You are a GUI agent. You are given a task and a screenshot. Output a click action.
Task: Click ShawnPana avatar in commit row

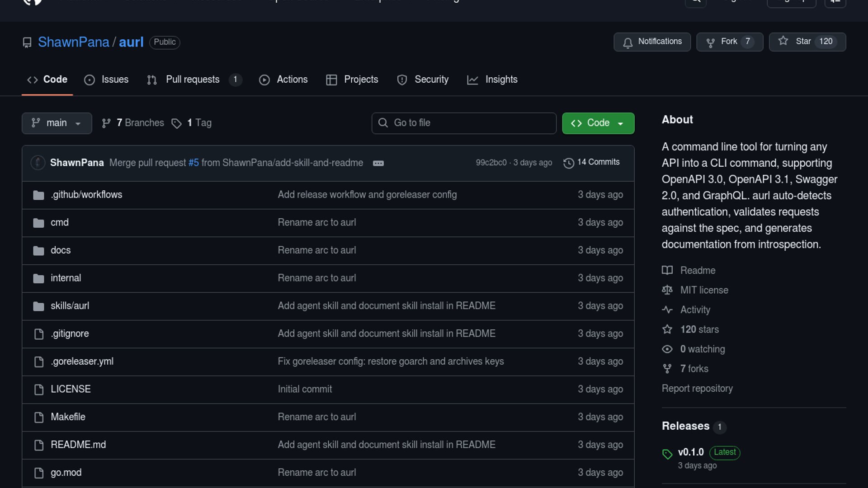click(x=38, y=163)
